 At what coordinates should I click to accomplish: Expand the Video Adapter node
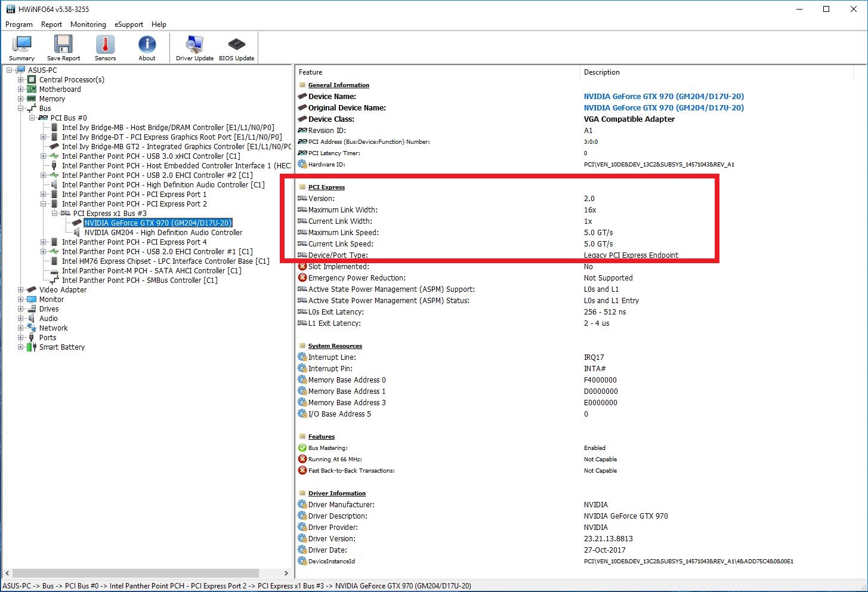[20, 289]
